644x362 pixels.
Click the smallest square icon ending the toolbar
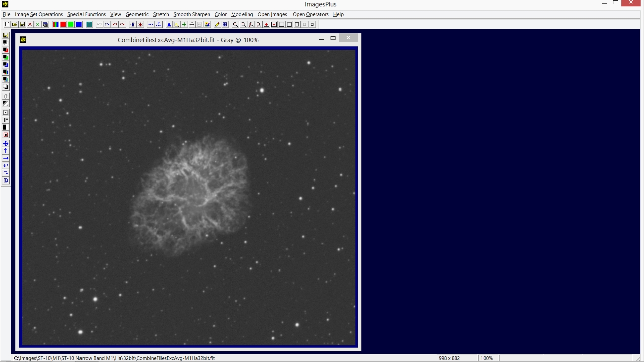point(312,24)
